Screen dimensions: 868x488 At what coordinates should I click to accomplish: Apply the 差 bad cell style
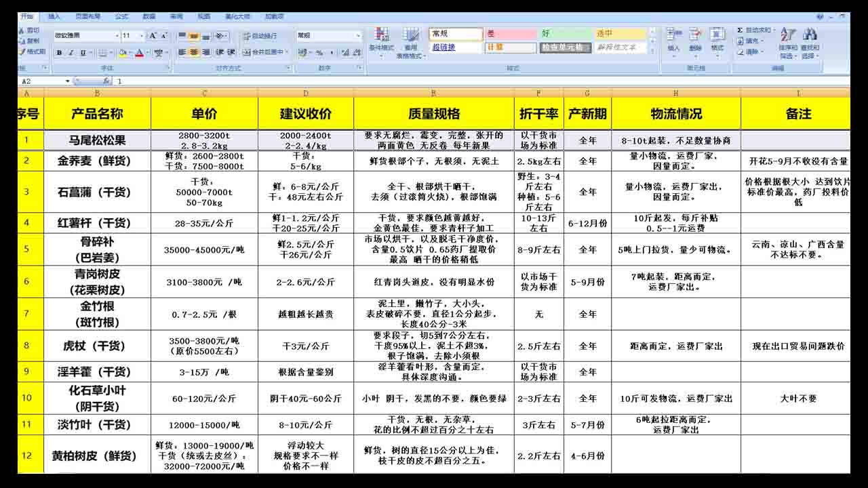point(511,34)
